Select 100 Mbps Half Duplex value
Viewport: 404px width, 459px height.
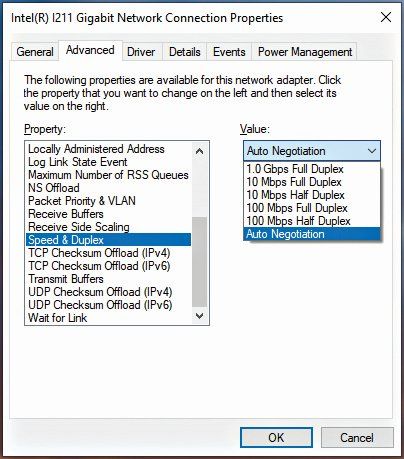click(312, 221)
